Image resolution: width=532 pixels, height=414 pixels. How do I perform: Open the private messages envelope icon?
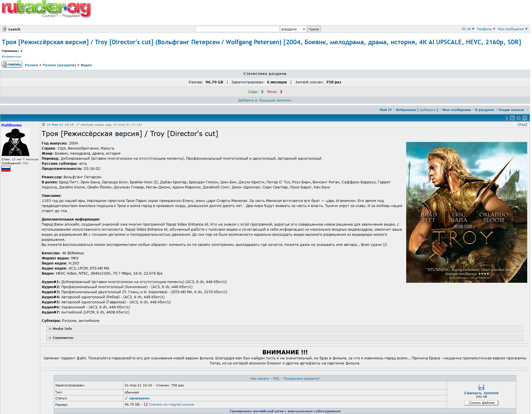[x=469, y=29]
